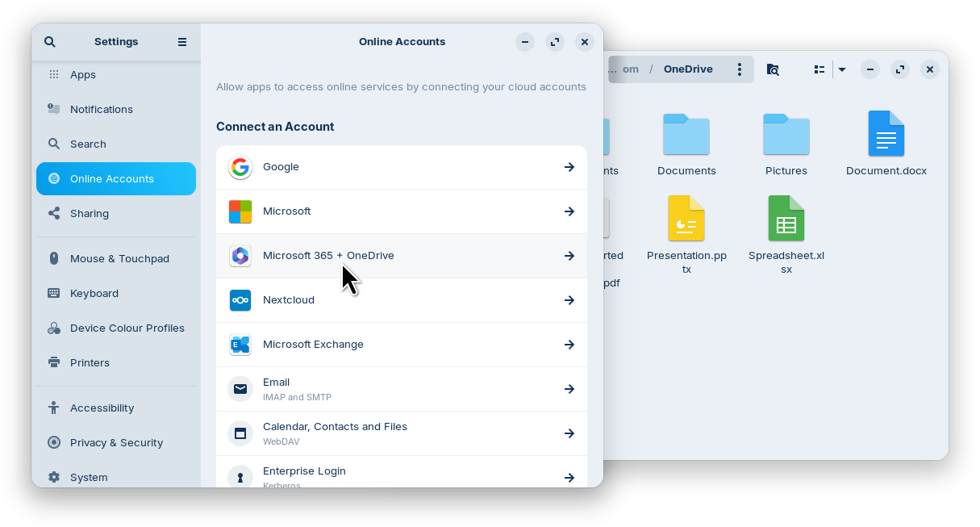Click the search icon in Settings sidebar

(x=49, y=41)
